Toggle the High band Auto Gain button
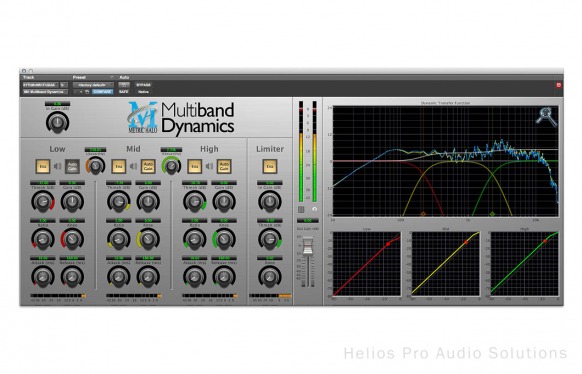Viewport: 582px width, 374px height. tap(224, 166)
